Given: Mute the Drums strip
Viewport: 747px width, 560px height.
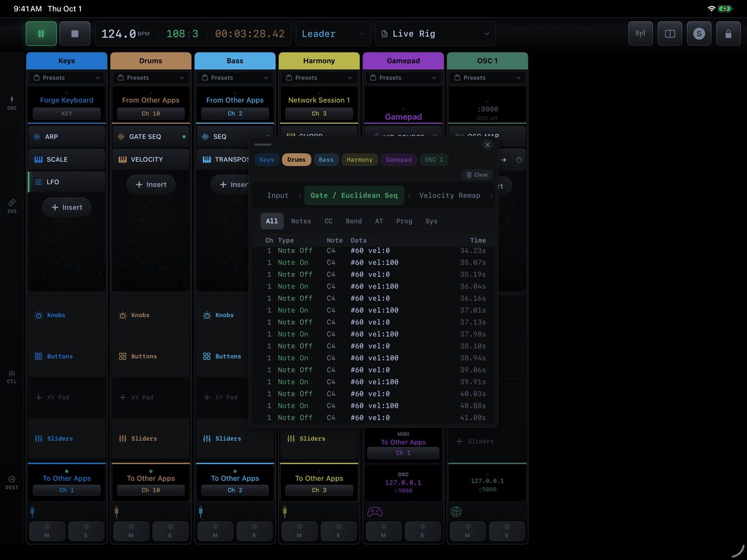Looking at the screenshot, I should pyautogui.click(x=131, y=531).
